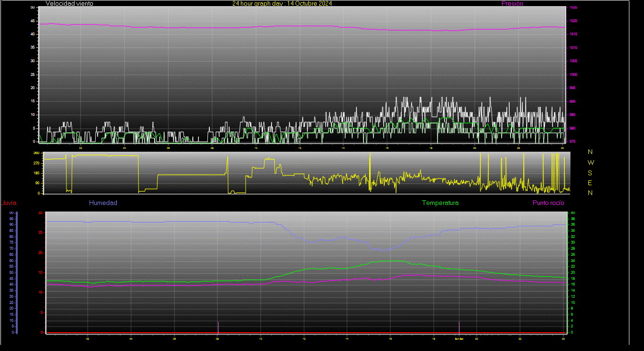The image size is (644, 351).
Task: Click the "1025" pressure axis value
Action: pyautogui.click(x=573, y=8)
